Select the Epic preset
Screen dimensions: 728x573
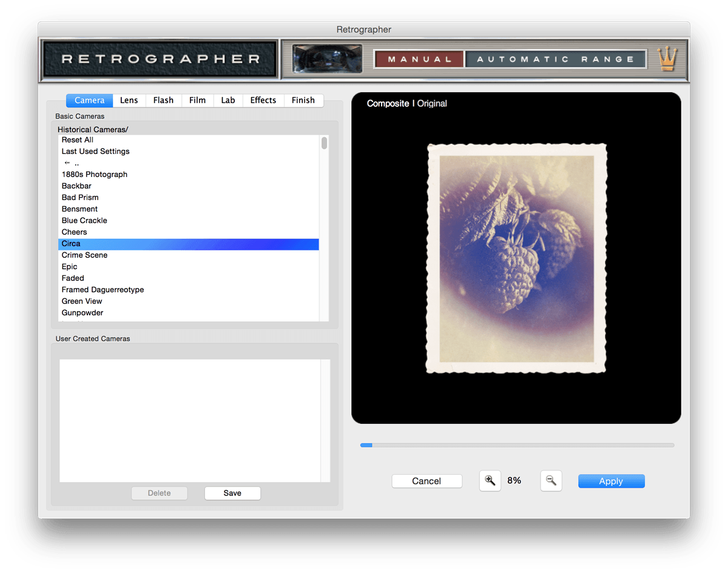[189, 267]
